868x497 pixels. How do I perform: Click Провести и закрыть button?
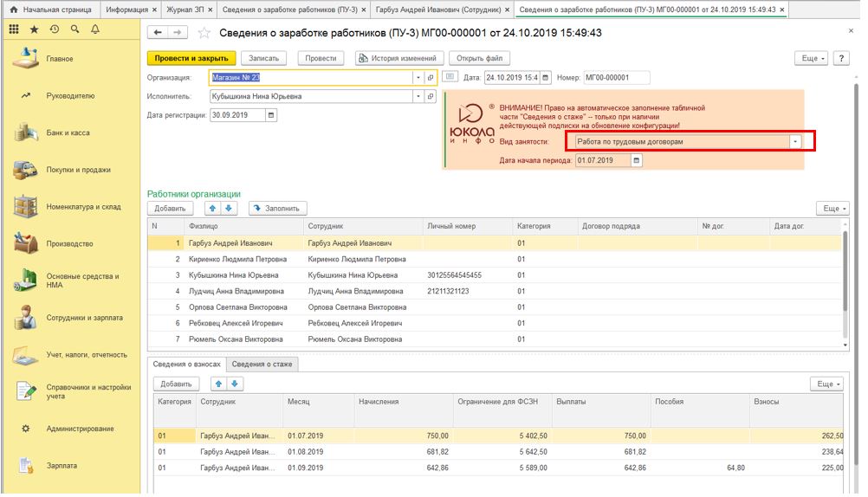[x=191, y=58]
